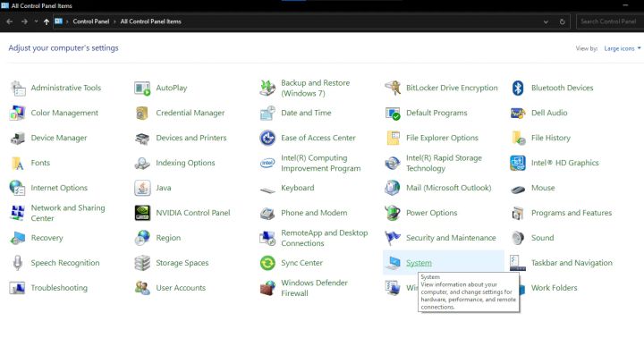Image resolution: width=644 pixels, height=338 pixels.
Task: Open the Date and Time icon
Action: coord(267,113)
